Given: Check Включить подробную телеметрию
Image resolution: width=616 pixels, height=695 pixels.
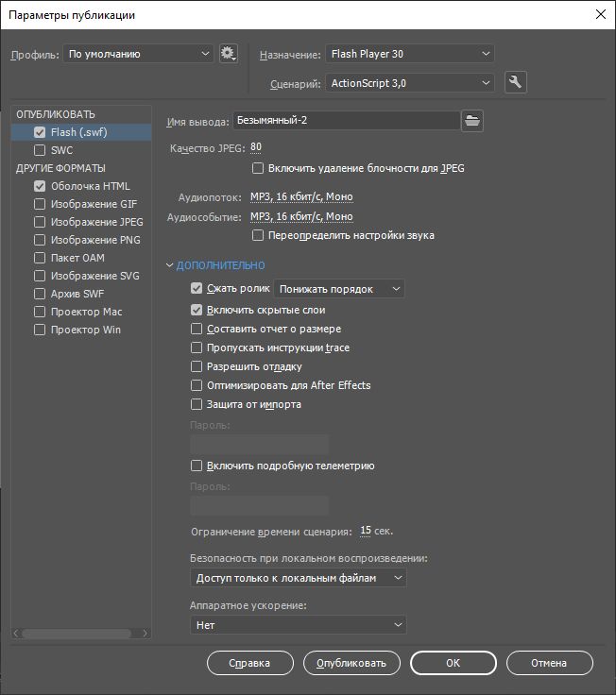Looking at the screenshot, I should pyautogui.click(x=197, y=466).
